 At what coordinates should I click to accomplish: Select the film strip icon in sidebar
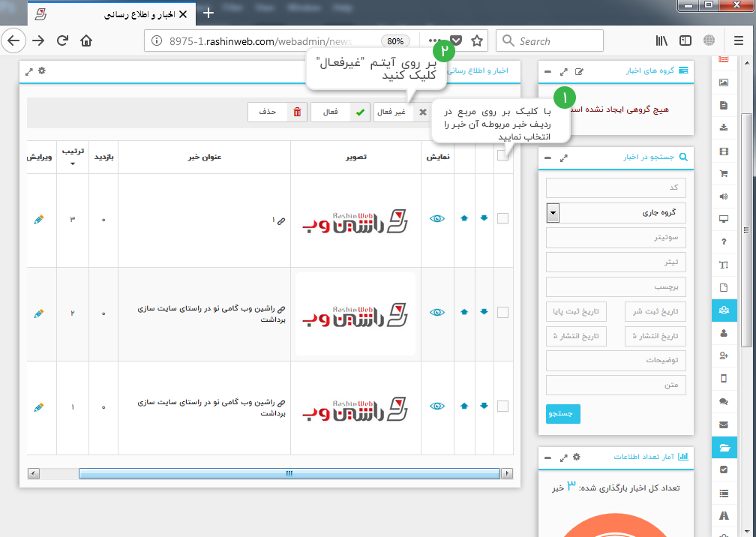point(724,151)
